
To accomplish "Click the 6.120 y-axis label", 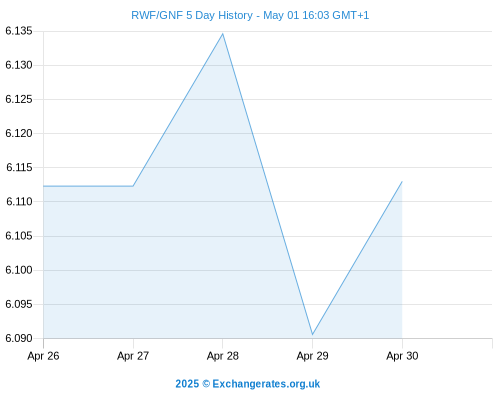I will [19, 133].
